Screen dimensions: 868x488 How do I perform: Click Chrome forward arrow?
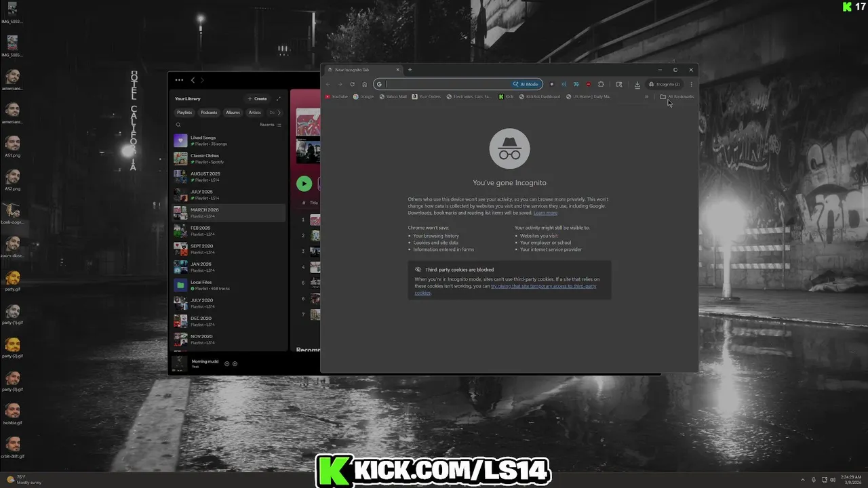tap(340, 84)
